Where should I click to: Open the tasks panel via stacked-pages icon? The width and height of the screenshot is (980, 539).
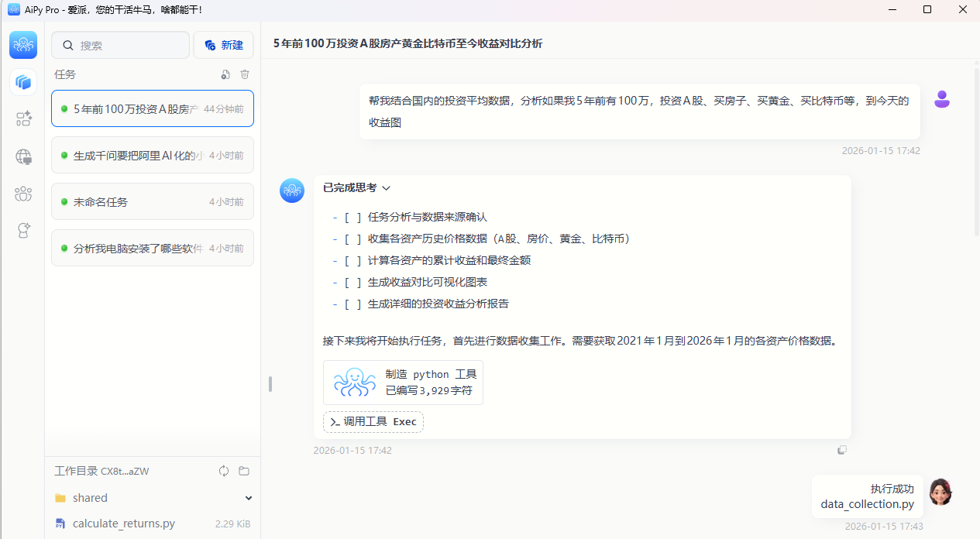[23, 83]
